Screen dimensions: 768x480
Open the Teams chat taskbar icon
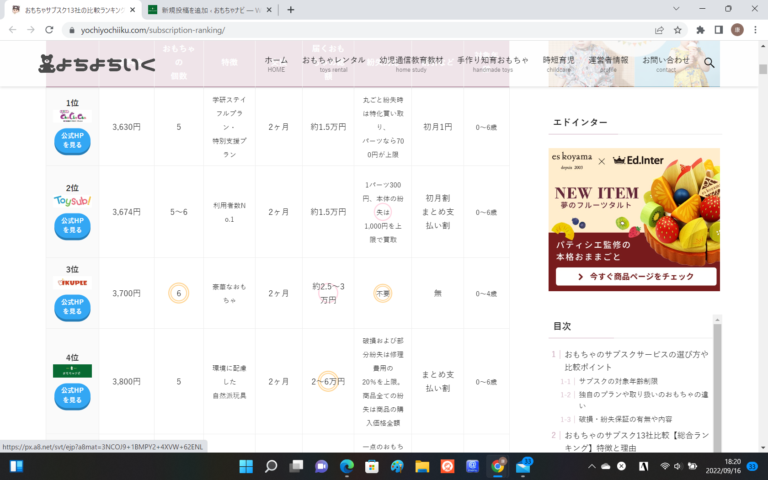321,466
